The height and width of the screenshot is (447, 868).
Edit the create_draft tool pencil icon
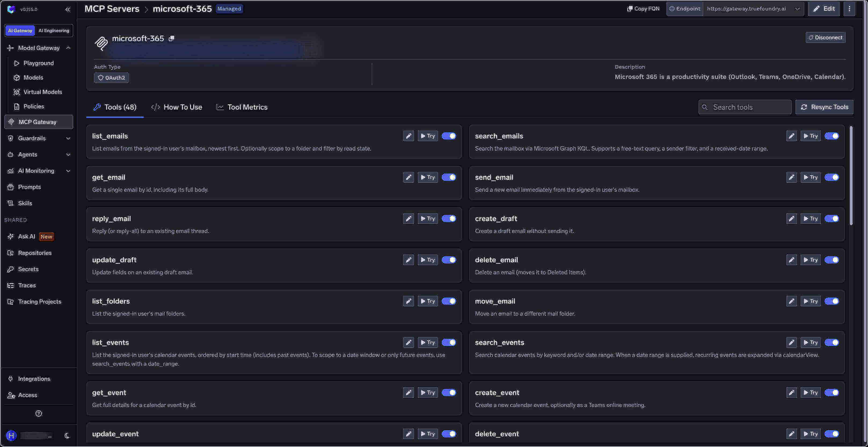(x=791, y=219)
